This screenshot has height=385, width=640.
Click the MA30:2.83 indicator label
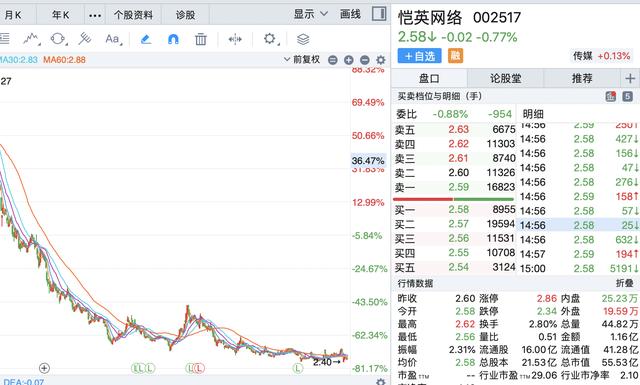click(x=18, y=60)
